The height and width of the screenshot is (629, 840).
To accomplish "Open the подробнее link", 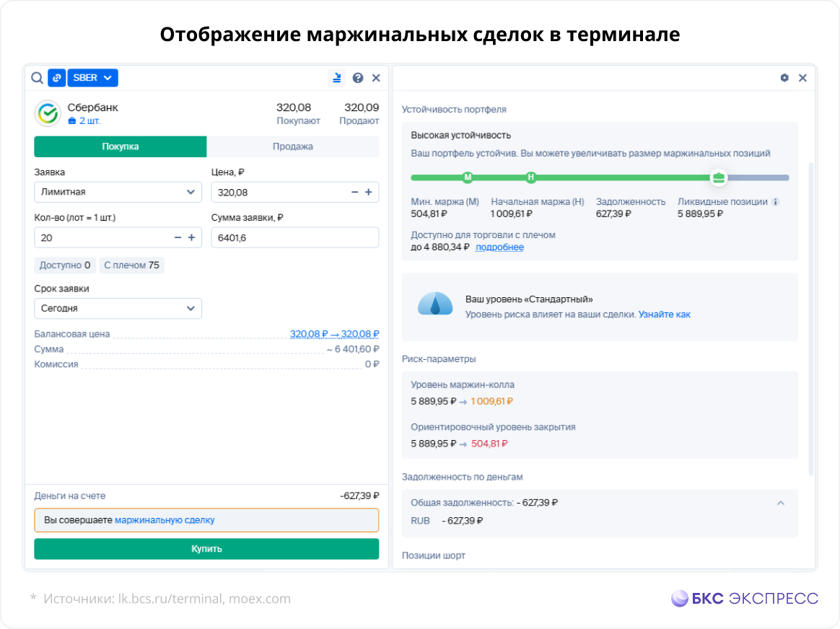I will (x=500, y=247).
